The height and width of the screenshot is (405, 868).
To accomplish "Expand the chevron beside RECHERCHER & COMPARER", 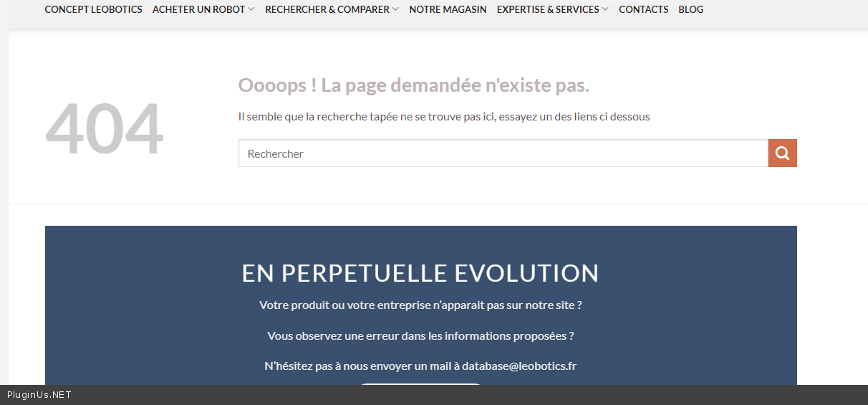I will coord(395,9).
